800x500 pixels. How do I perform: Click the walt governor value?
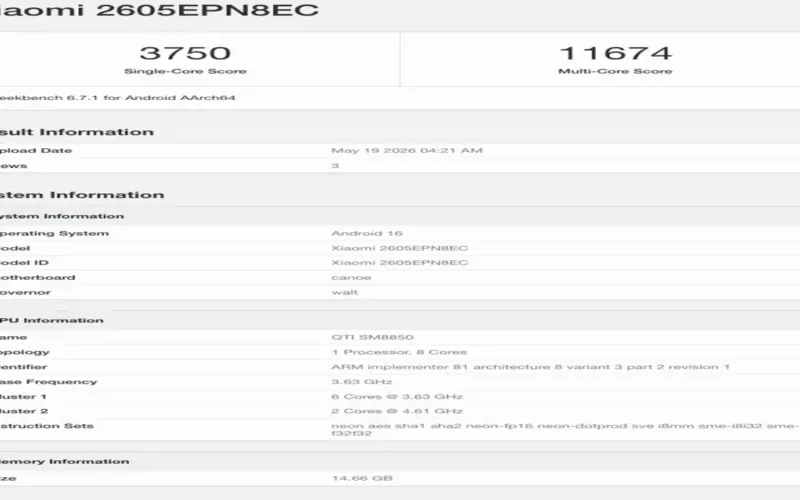[344, 292]
